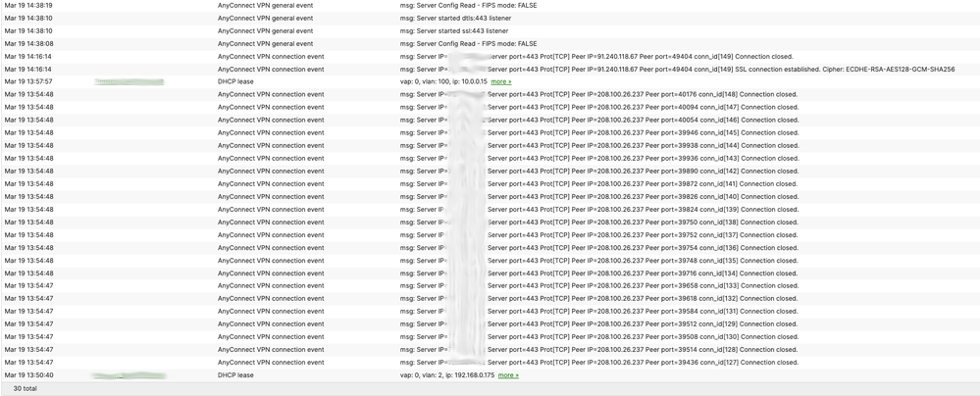Click the Mar 19 13:57:57 DHCP lease timestamp
This screenshot has height=396, width=980.
pos(28,81)
